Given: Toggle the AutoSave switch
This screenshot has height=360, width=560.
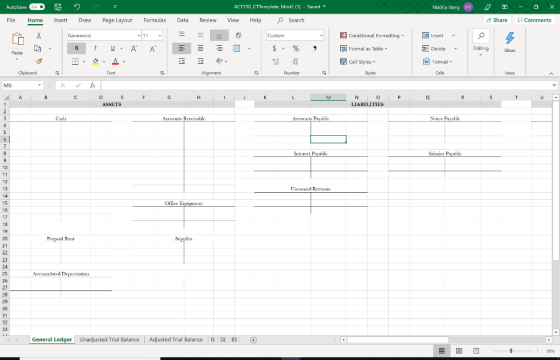Looking at the screenshot, I should pyautogui.click(x=37, y=7).
